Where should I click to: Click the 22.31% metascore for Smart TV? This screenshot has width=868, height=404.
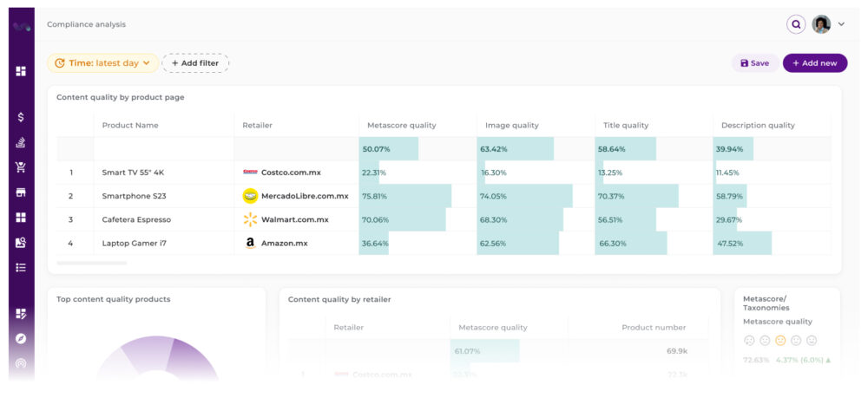(x=374, y=173)
